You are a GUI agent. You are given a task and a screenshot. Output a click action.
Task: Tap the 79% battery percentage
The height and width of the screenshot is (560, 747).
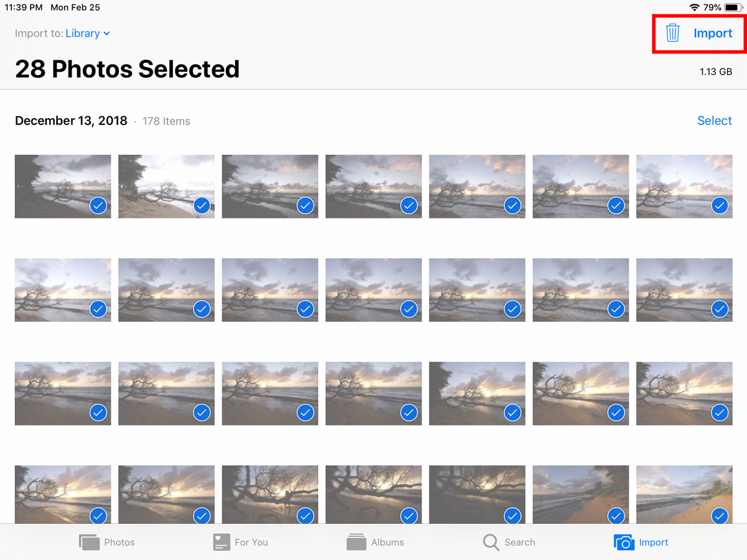pos(713,7)
